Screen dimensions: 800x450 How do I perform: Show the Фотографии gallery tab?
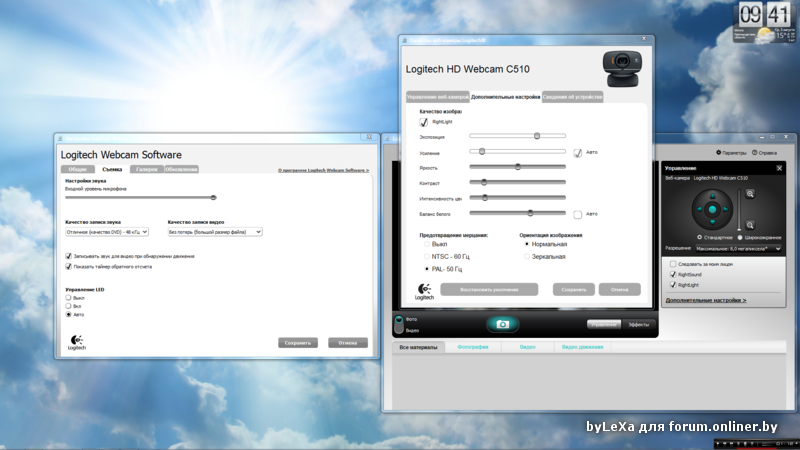click(x=473, y=347)
